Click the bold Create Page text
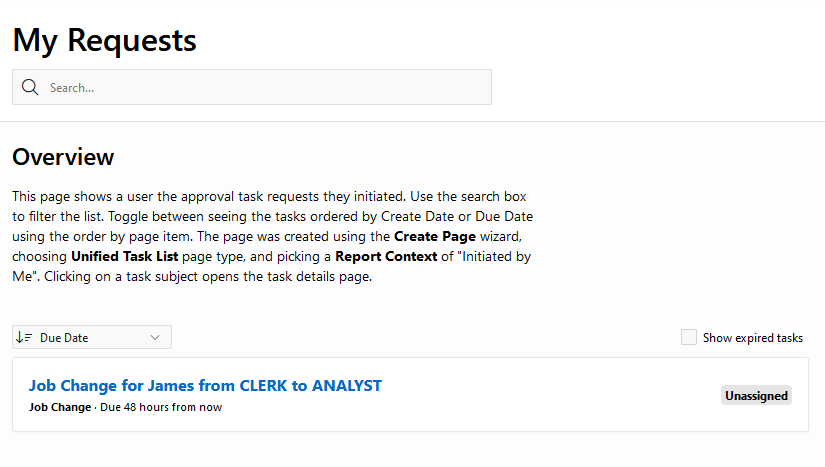 click(x=435, y=237)
